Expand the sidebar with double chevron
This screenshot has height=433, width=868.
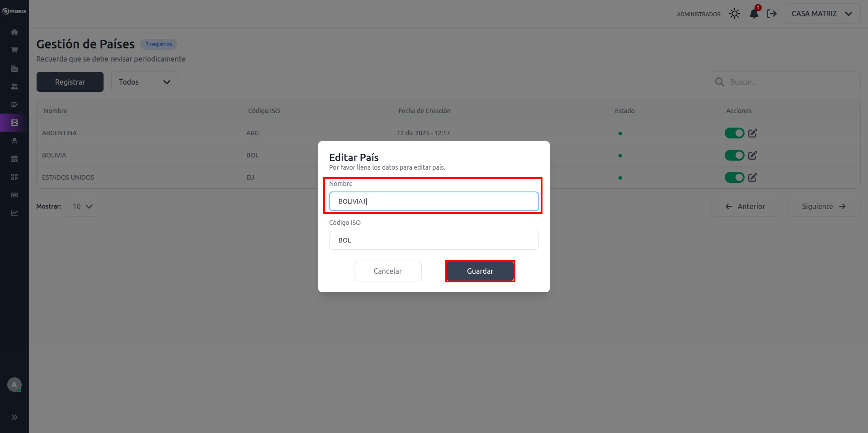(x=14, y=417)
